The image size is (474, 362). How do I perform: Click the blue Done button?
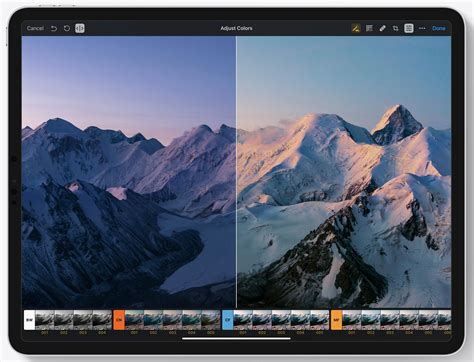(439, 28)
